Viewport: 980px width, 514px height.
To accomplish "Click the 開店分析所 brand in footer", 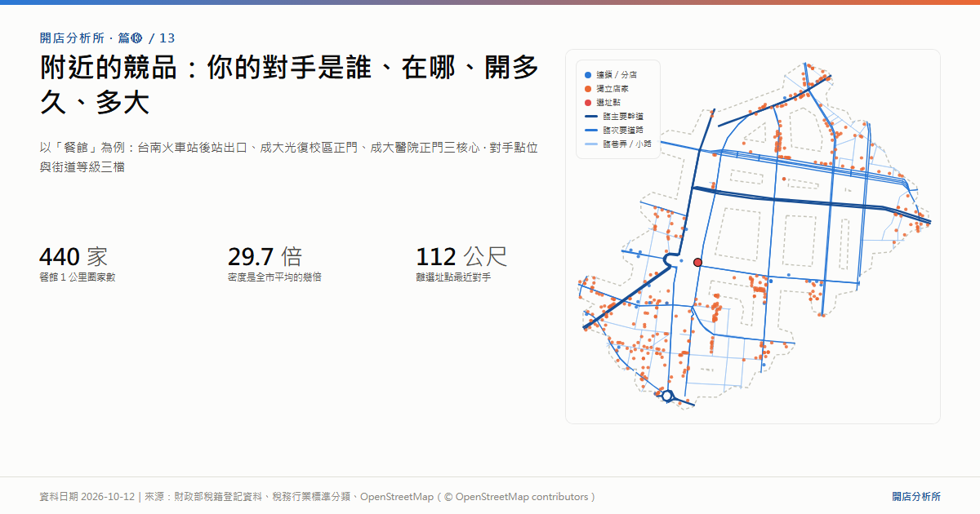I will [916, 496].
